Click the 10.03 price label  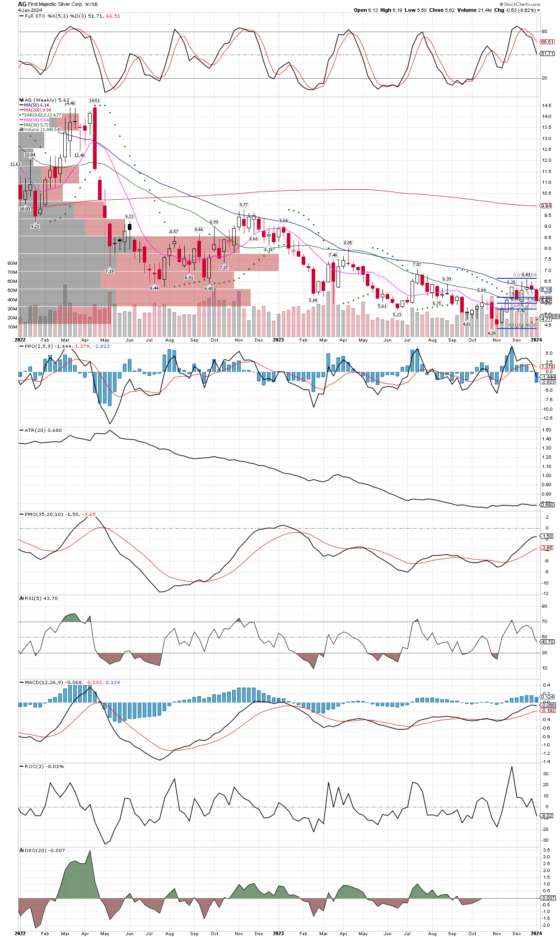pos(24,209)
